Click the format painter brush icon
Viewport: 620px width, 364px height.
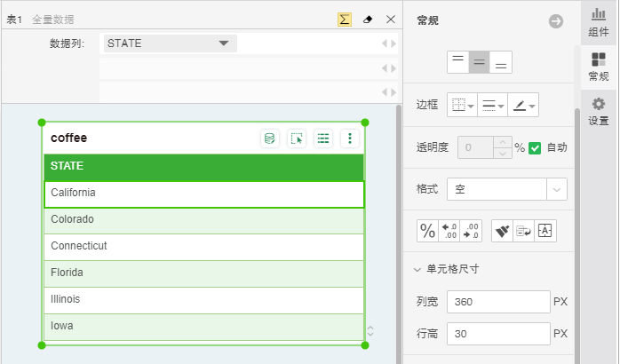[502, 231]
